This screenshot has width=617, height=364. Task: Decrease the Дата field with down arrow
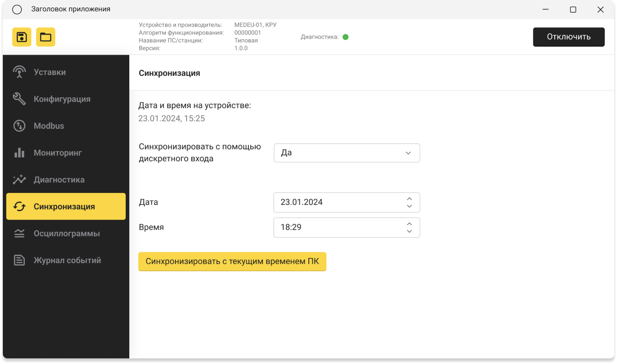pyautogui.click(x=409, y=206)
